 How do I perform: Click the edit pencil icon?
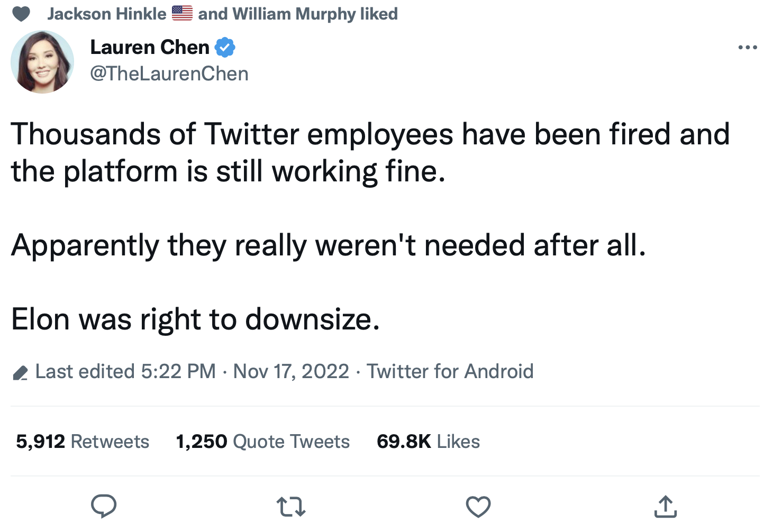click(20, 373)
